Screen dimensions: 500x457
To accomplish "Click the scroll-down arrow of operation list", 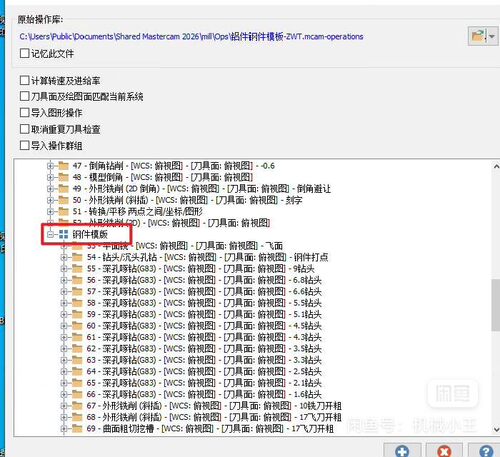I will click(496, 429).
